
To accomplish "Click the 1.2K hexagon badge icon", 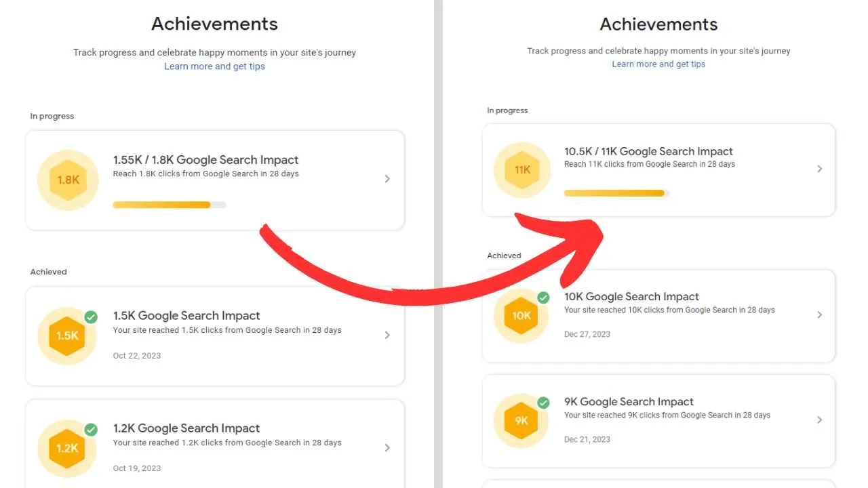I will click(67, 448).
